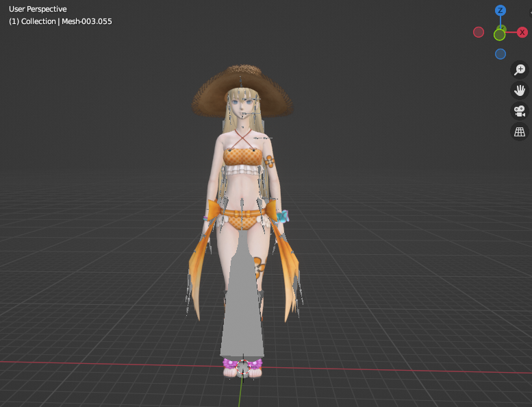This screenshot has height=407, width=532.
Task: Click the negative Z axis gizmo circle
Action: point(500,54)
